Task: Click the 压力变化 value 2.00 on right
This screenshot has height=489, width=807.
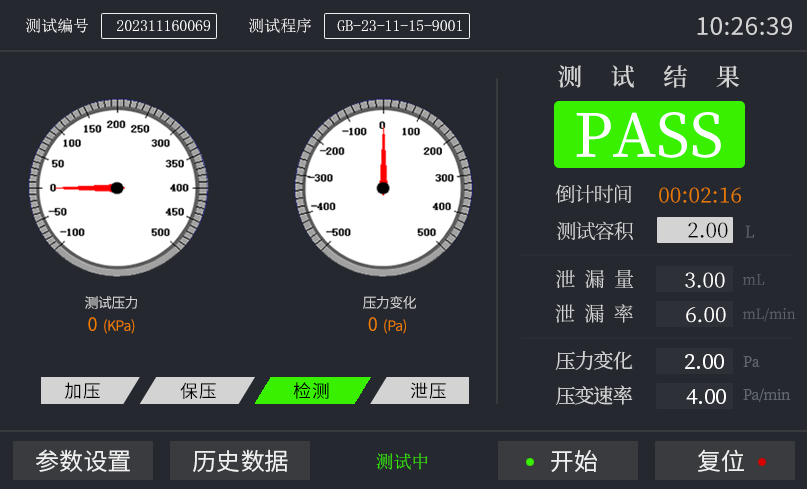Action: pyautogui.click(x=695, y=361)
